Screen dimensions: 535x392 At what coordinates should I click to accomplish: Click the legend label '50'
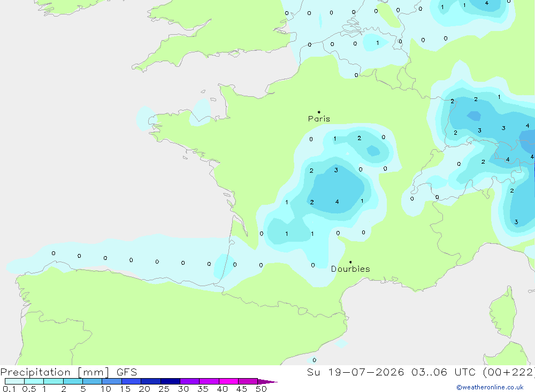pyautogui.click(x=262, y=389)
